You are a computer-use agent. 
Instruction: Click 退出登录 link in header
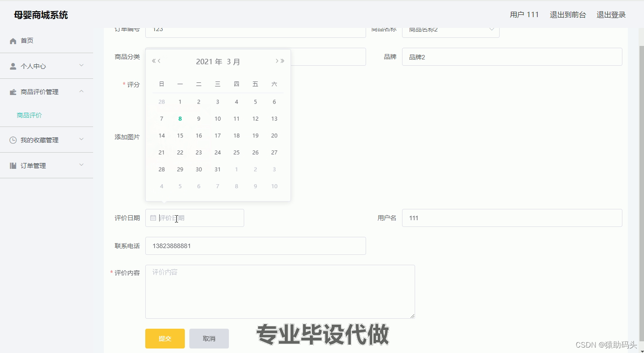pos(611,15)
